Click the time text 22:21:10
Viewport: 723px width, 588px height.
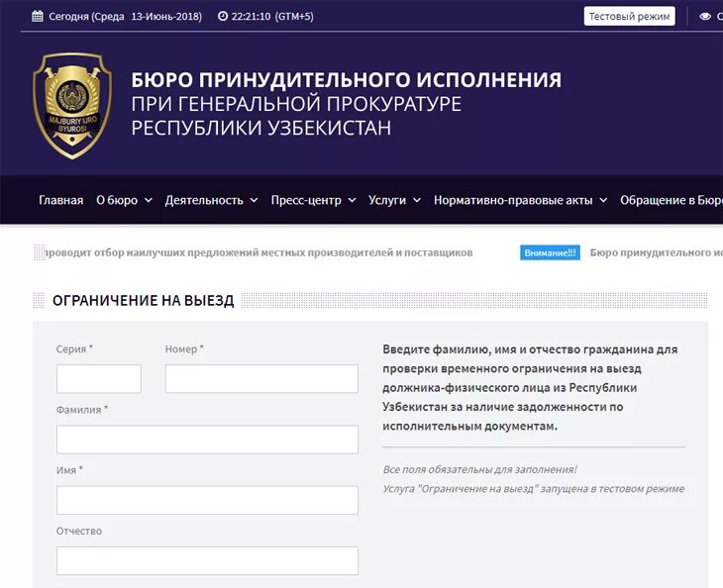[x=251, y=17]
